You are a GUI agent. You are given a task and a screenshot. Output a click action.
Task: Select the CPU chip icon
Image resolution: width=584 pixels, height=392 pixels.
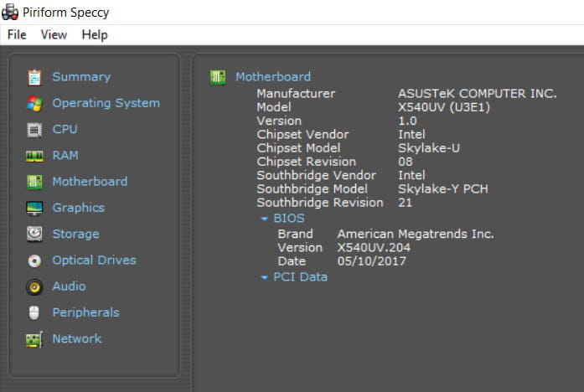[34, 130]
